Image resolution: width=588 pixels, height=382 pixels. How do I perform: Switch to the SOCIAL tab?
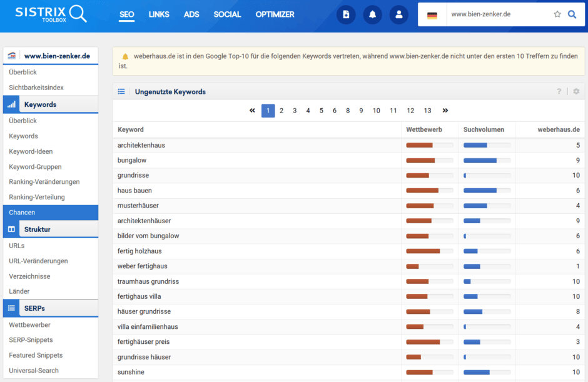(x=227, y=14)
